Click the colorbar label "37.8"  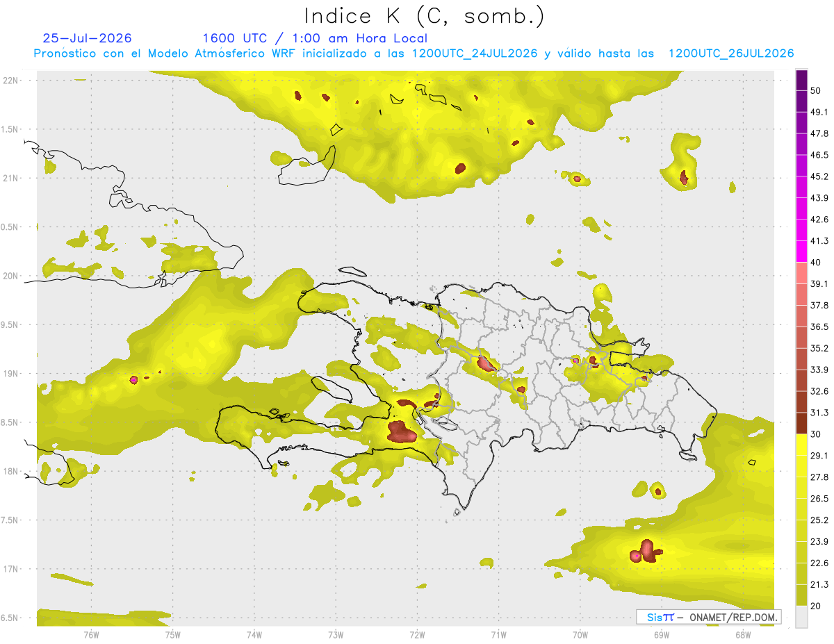click(x=819, y=306)
